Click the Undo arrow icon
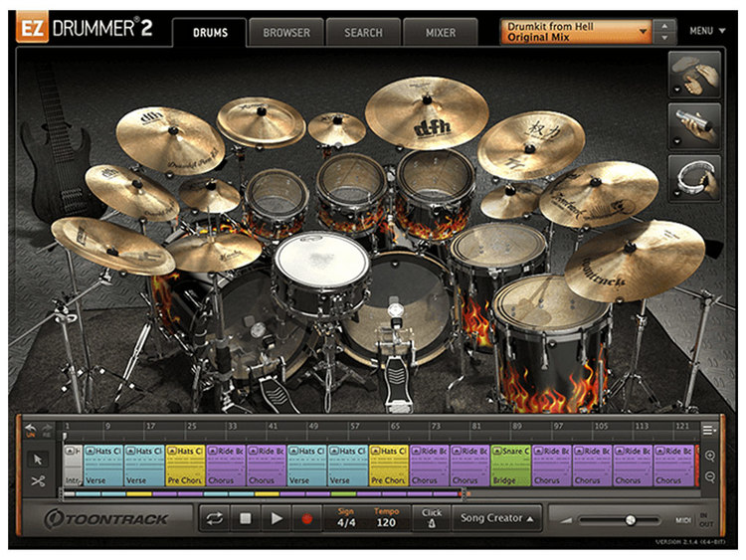The height and width of the screenshot is (560, 746). click(31, 429)
